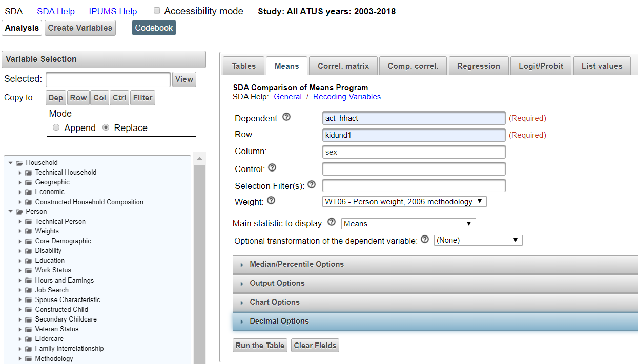Switch to Create Variables section
Image resolution: width=638 pixels, height=364 pixels.
click(x=80, y=28)
